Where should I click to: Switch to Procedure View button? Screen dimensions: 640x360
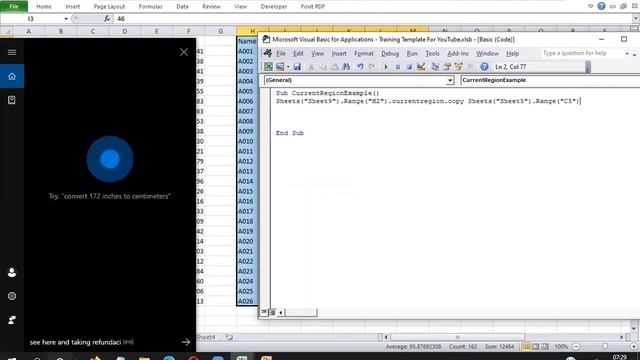(x=264, y=312)
